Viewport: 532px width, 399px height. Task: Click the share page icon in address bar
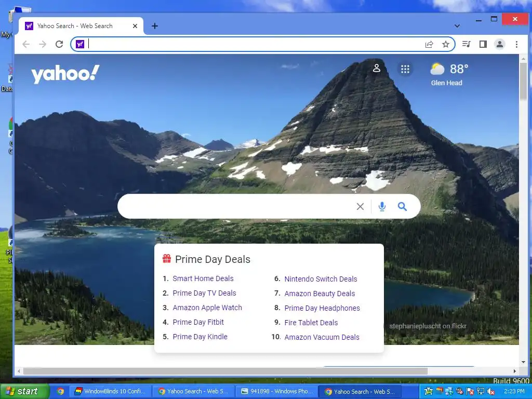click(429, 44)
